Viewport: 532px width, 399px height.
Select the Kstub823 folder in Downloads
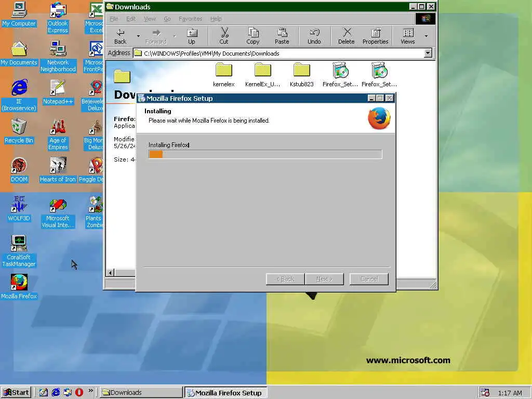(x=302, y=75)
